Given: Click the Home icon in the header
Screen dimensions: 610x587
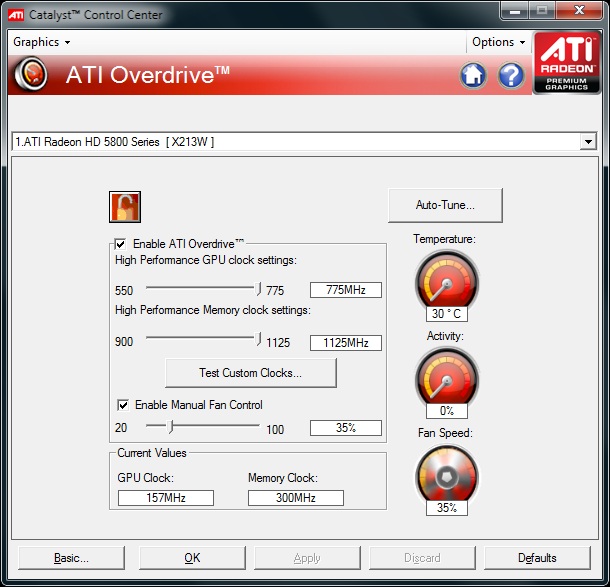Looking at the screenshot, I should point(473,75).
